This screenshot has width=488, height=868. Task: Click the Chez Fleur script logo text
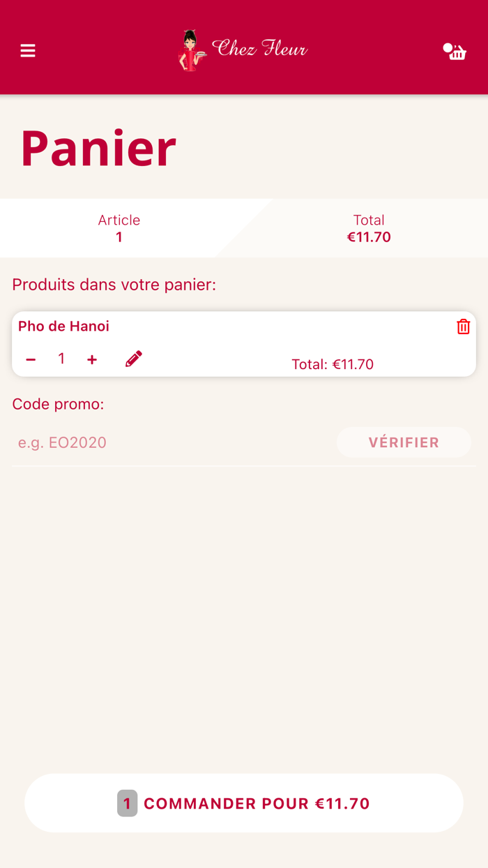tap(259, 49)
